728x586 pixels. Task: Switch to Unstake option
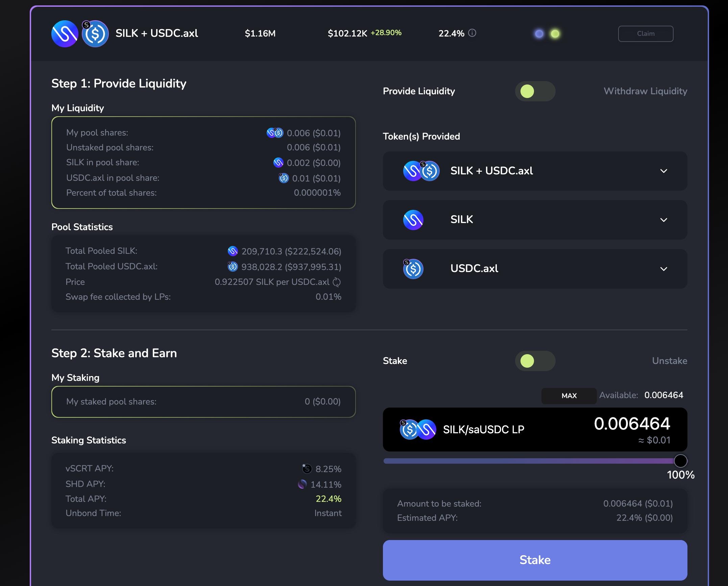669,361
